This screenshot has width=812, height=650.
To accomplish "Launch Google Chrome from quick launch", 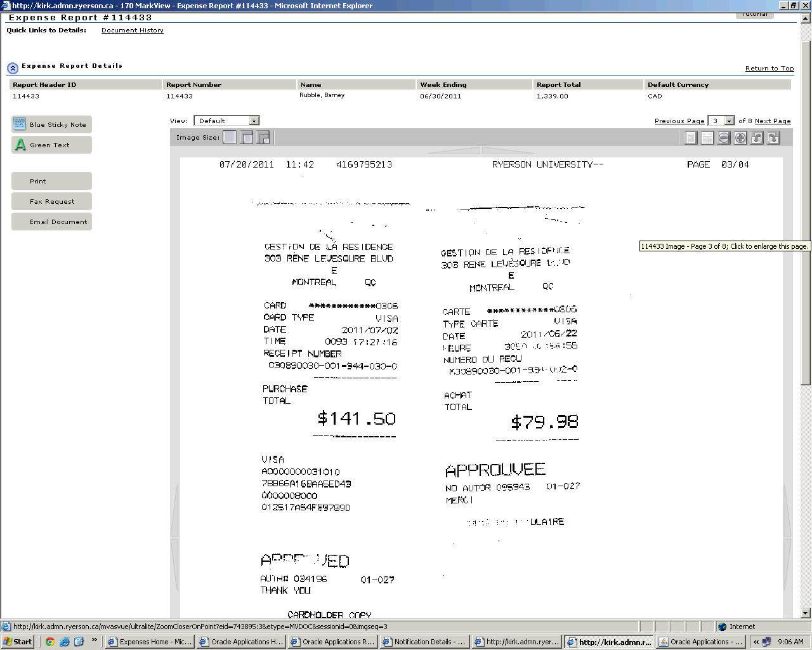I will coord(50,642).
